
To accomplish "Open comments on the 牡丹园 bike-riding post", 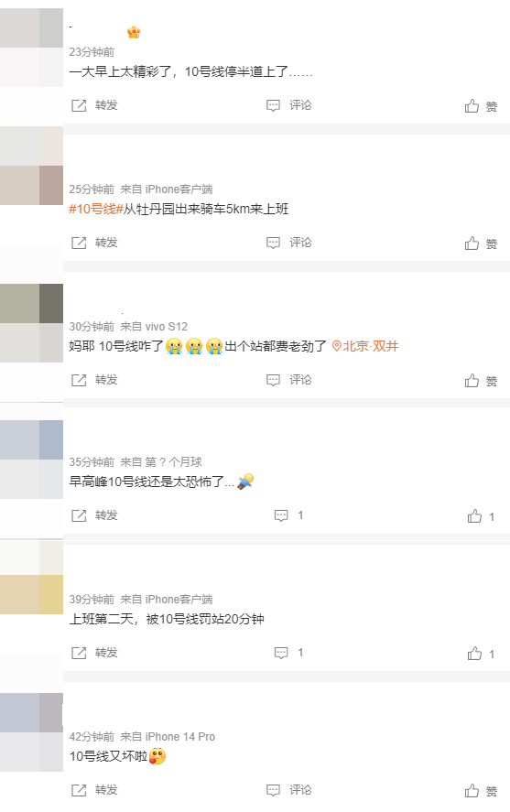I will [288, 243].
